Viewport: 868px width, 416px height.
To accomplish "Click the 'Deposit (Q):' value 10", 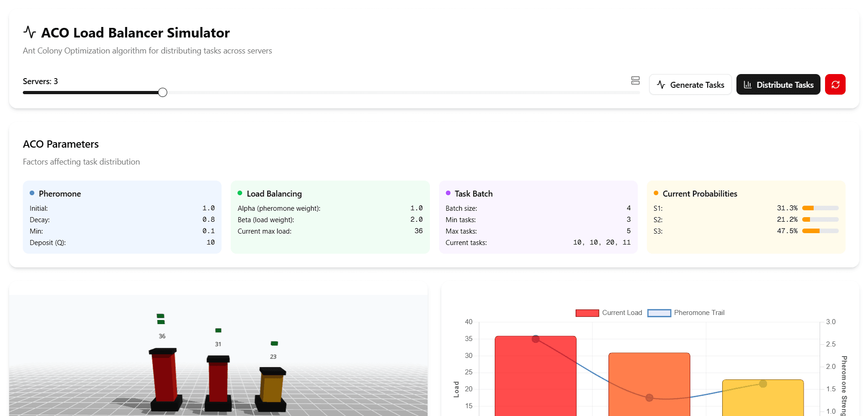I will coord(211,242).
